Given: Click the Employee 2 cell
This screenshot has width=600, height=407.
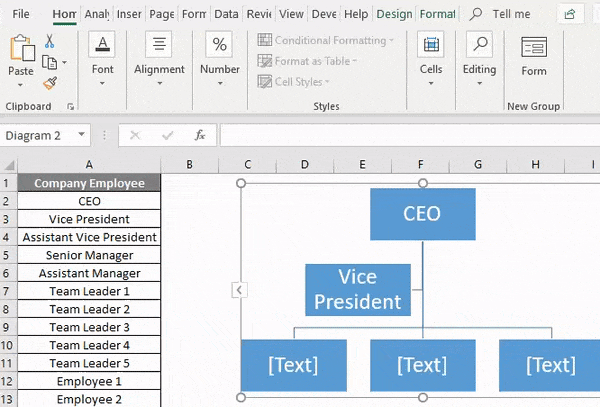Looking at the screenshot, I should tap(89, 399).
